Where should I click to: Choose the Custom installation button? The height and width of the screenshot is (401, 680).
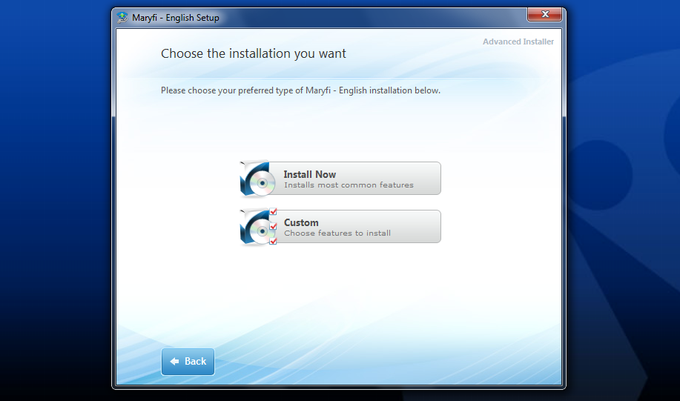coord(340,227)
